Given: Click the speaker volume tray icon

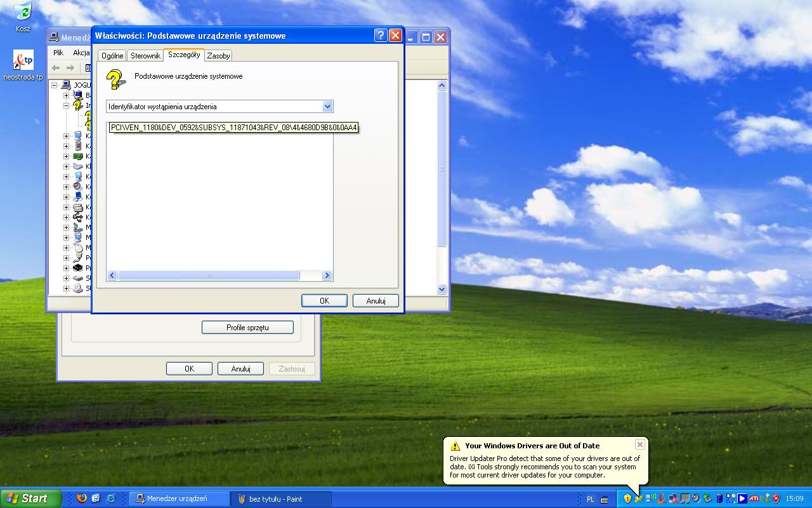Looking at the screenshot, I should click(696, 498).
